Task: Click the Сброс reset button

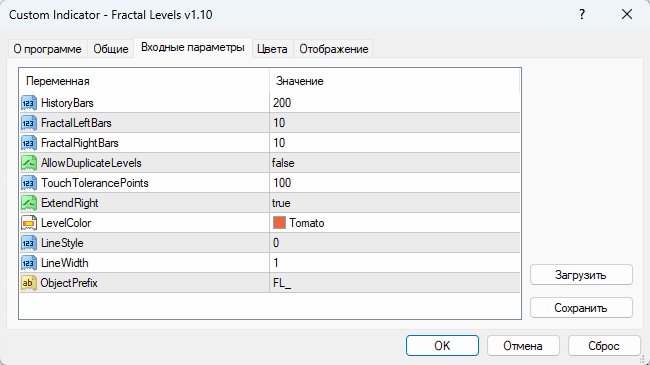Action: [604, 346]
